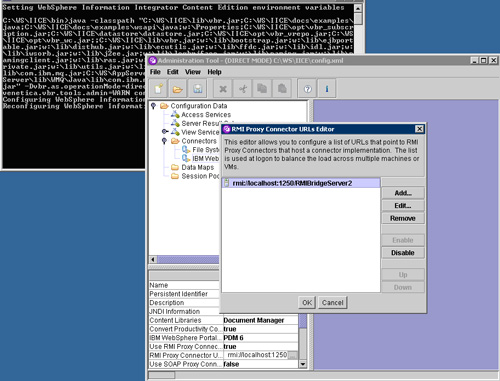Click the properties table scroll-down arrow
500x381 pixels.
pos(303,364)
